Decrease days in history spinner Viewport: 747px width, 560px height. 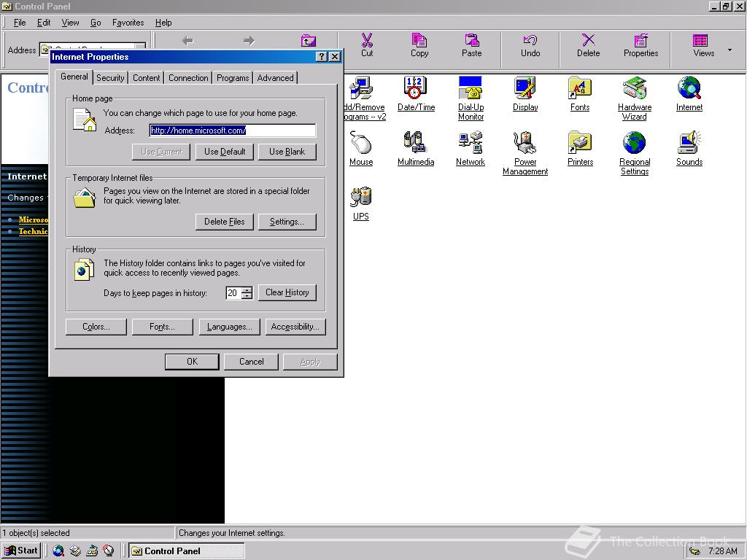coord(247,296)
